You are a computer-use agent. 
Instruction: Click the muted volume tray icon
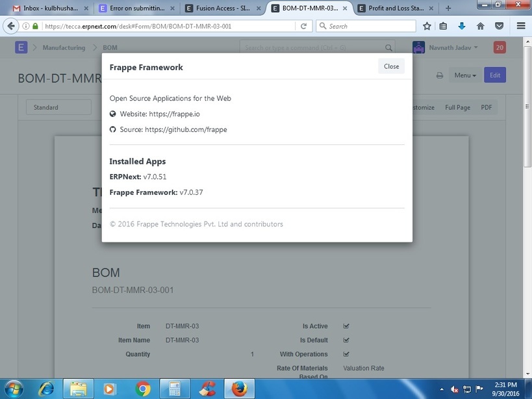455,389
